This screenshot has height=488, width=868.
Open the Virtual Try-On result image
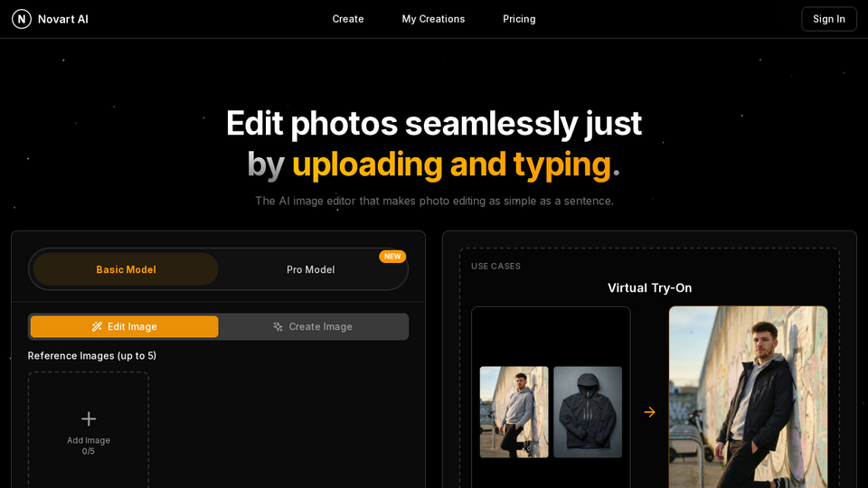(748, 398)
